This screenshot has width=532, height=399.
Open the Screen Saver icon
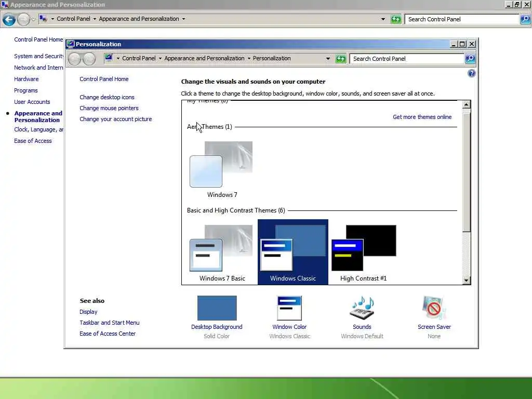pyautogui.click(x=434, y=308)
